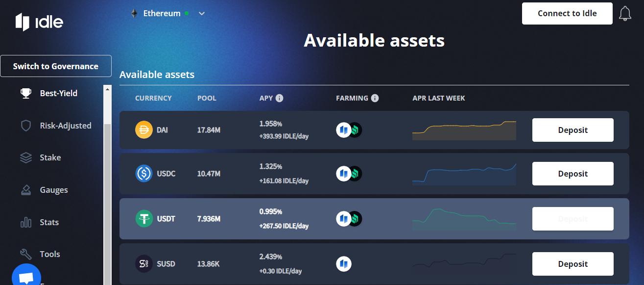Click the USDT Tether icon

[x=144, y=219]
